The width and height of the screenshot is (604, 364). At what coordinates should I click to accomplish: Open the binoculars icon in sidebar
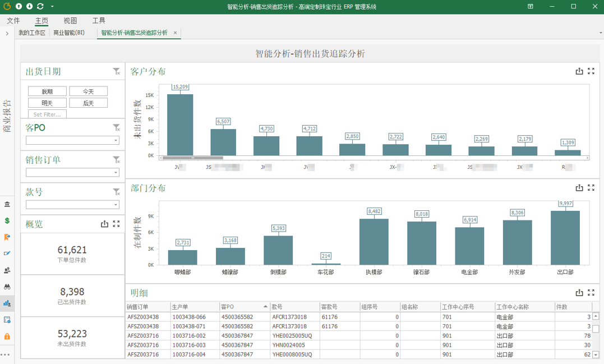coord(7,287)
